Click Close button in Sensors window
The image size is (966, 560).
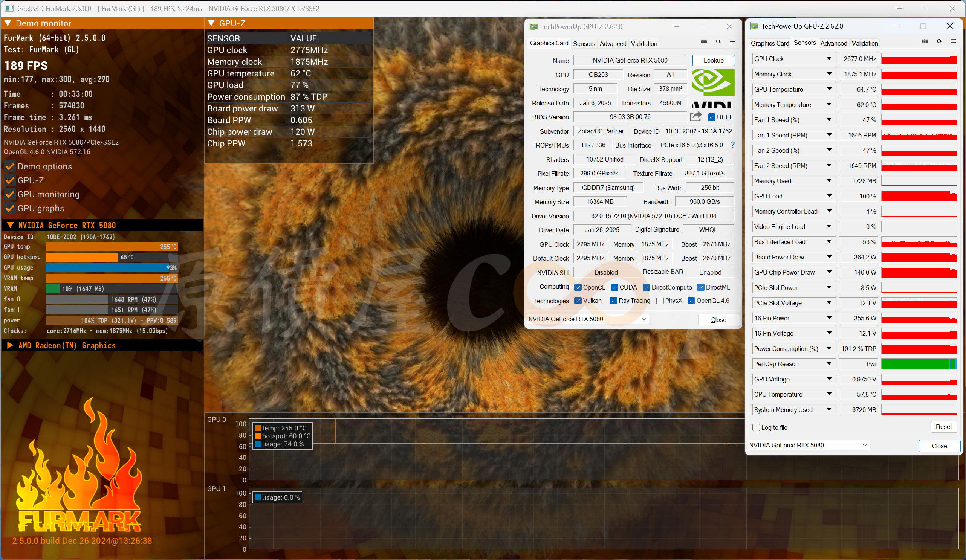[939, 446]
